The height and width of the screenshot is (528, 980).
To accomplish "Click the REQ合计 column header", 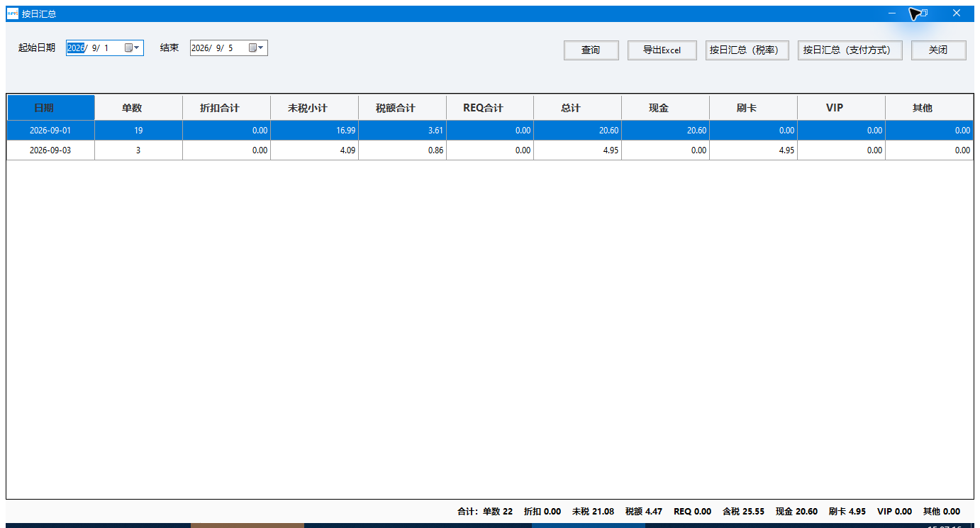I will point(490,108).
